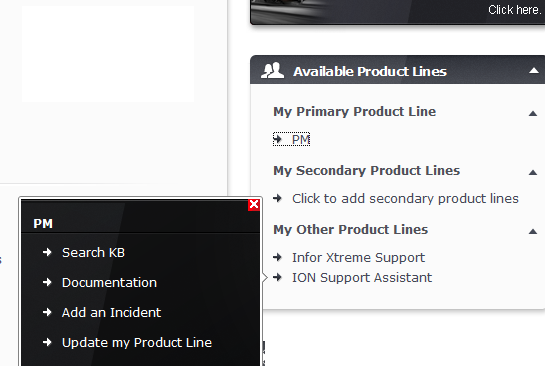Click the arrow icon beside Infor Xtreme Support

click(x=277, y=257)
